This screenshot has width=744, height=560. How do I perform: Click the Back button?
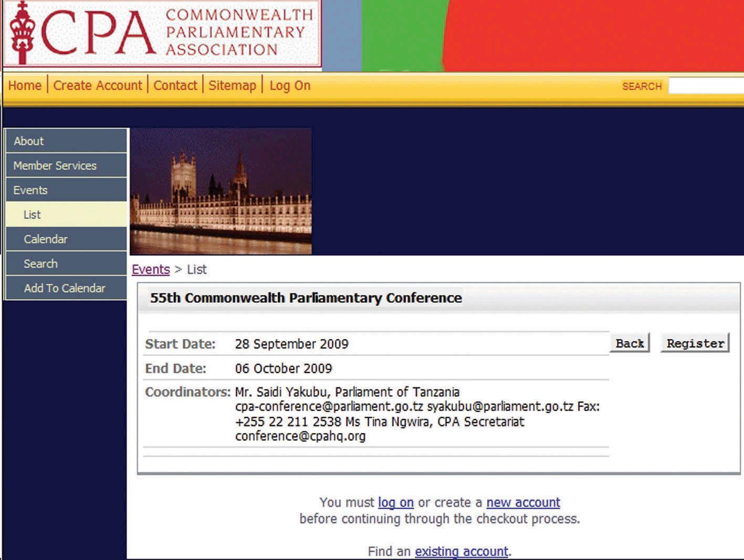tap(630, 343)
